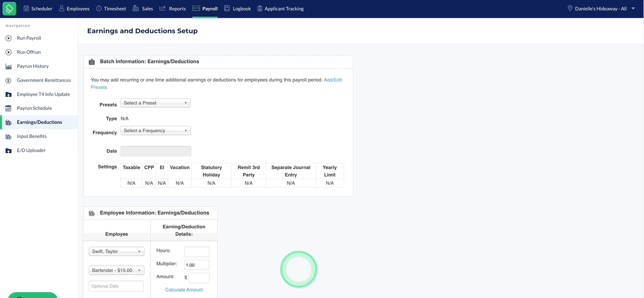Click the disabled Date field
Screen dimensions: 644x298
click(156, 151)
